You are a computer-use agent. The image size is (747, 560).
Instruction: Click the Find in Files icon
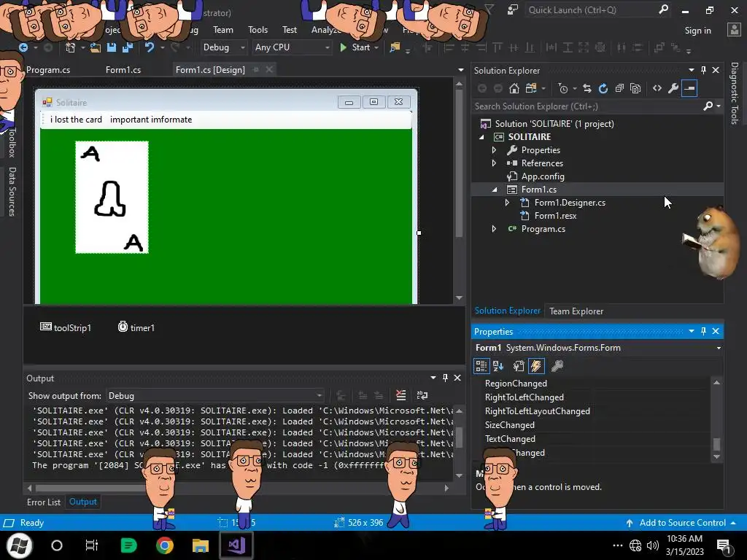tap(395, 47)
